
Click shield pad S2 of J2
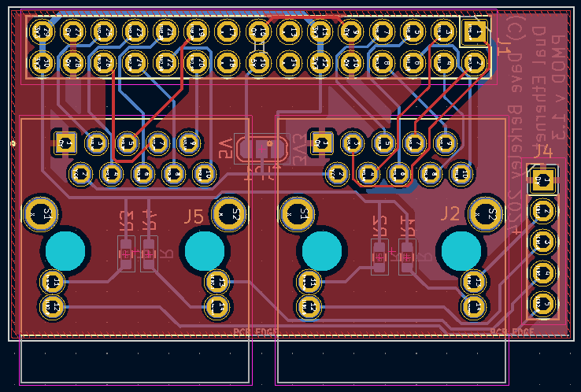(486, 213)
